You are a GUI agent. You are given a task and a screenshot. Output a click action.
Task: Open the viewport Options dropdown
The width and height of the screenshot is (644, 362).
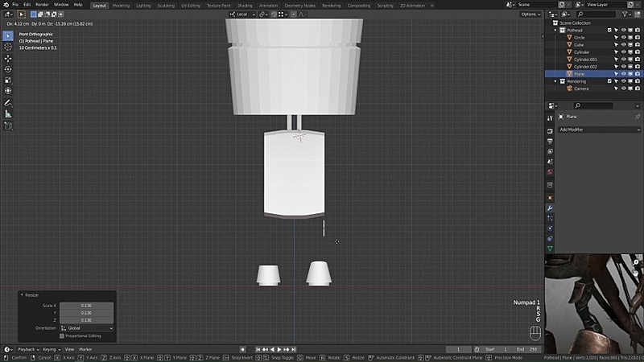click(530, 14)
